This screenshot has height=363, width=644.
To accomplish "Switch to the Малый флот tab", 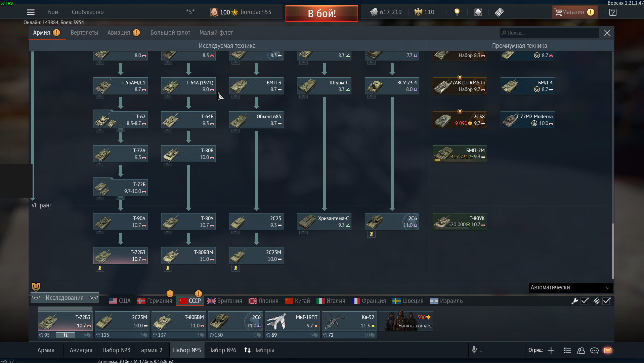I will tap(216, 33).
